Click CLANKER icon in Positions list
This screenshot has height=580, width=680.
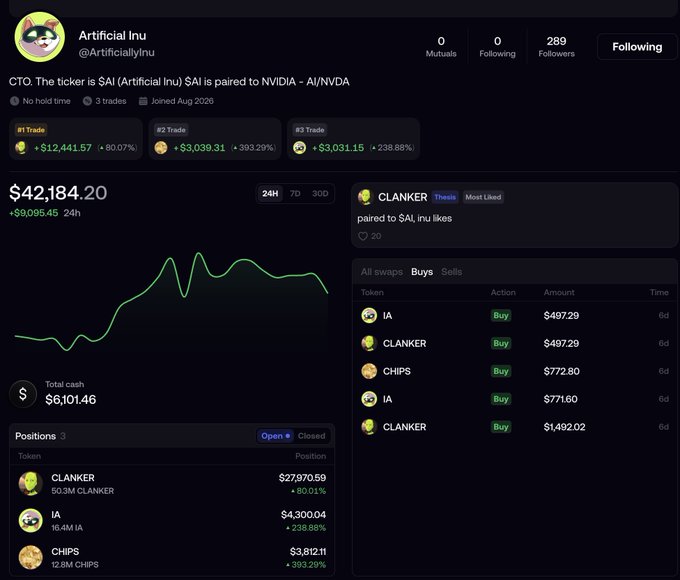click(30, 484)
